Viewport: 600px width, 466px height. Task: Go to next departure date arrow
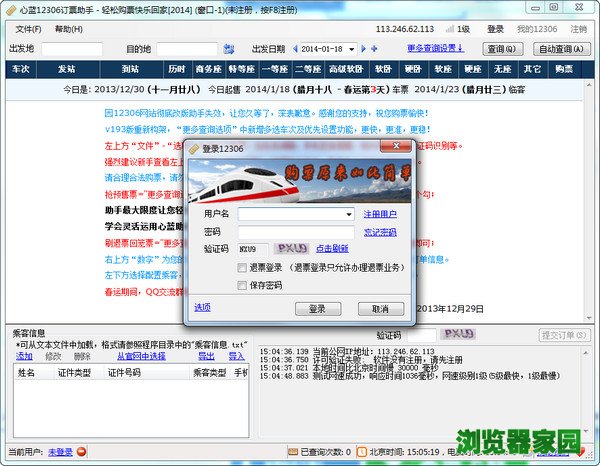click(364, 49)
